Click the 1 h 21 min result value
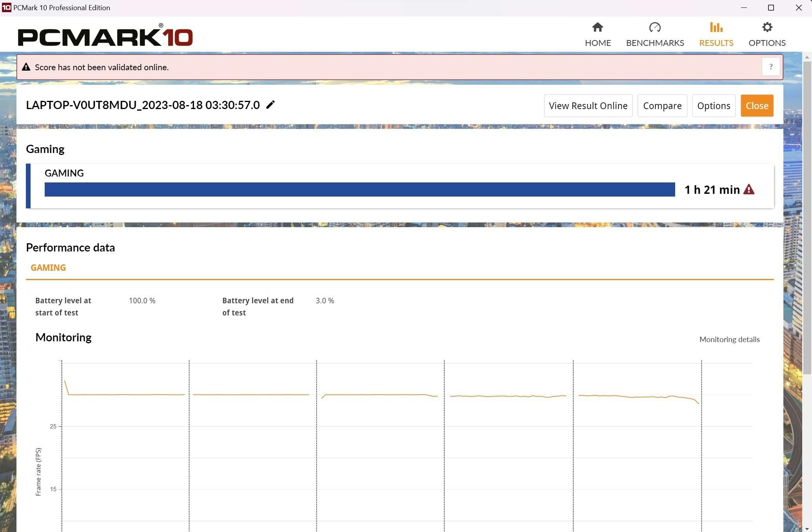Screen dimensions: 812x532 (712, 190)
